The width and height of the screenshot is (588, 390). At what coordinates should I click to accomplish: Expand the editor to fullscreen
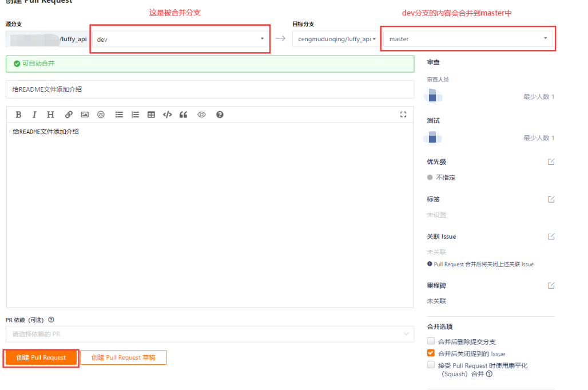point(403,115)
